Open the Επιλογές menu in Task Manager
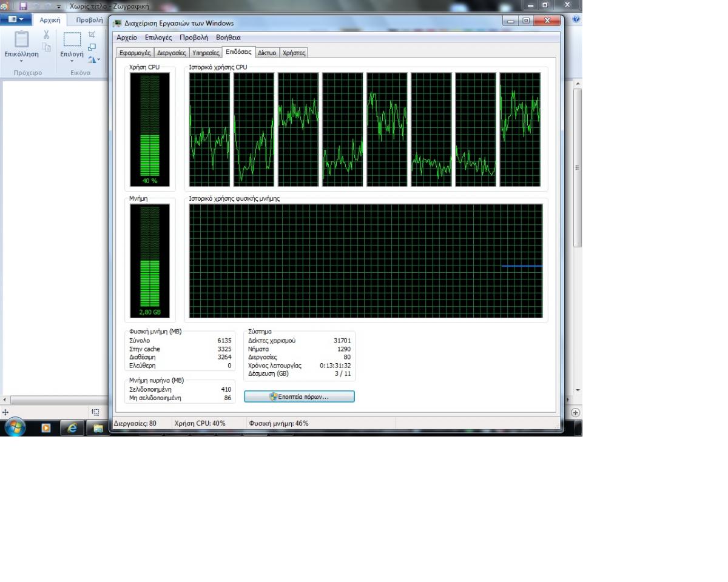The height and width of the screenshot is (582, 728). click(x=158, y=38)
